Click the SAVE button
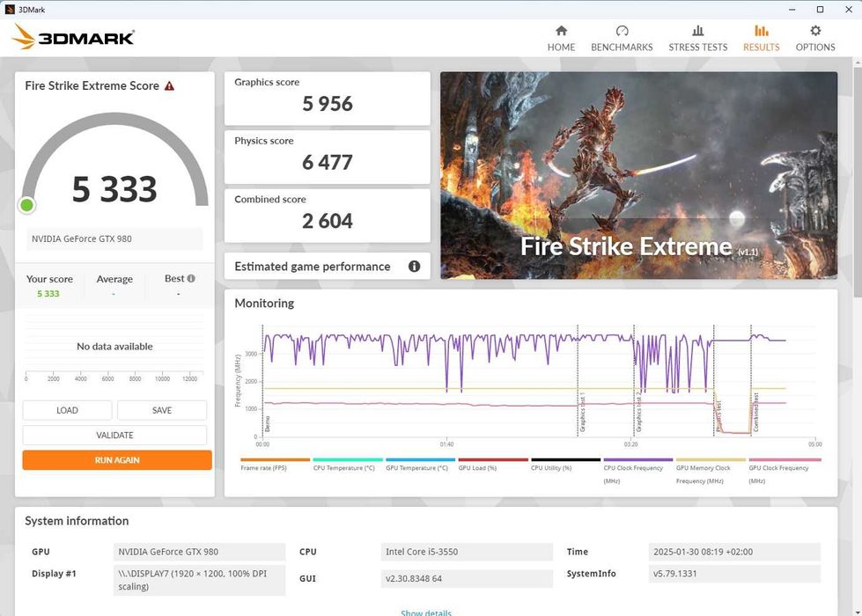 click(x=162, y=410)
